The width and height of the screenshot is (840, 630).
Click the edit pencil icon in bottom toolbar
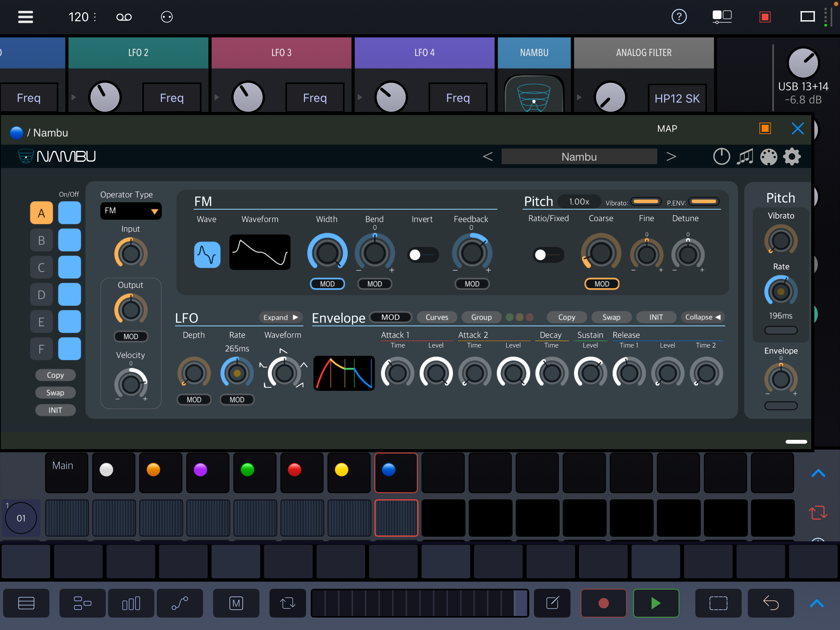[552, 603]
